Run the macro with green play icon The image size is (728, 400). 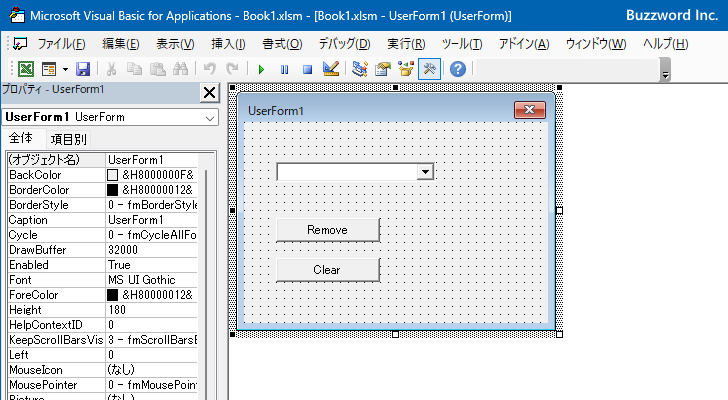click(261, 70)
